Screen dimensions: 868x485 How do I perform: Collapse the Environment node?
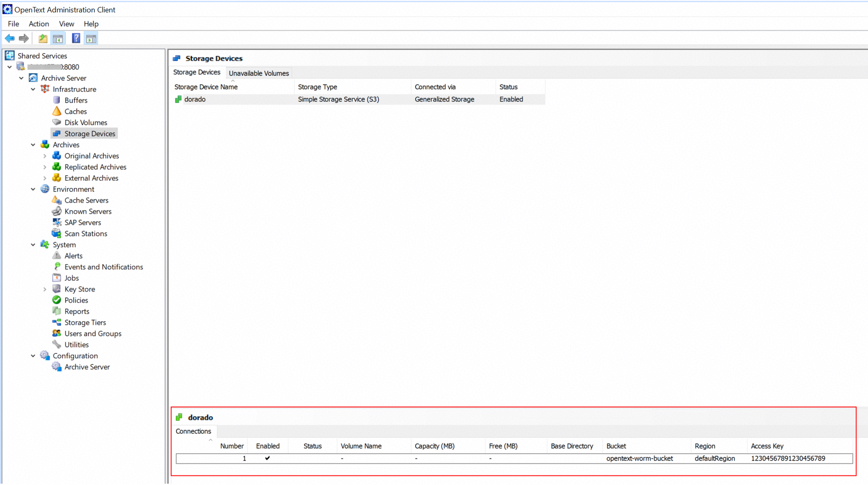coord(33,189)
